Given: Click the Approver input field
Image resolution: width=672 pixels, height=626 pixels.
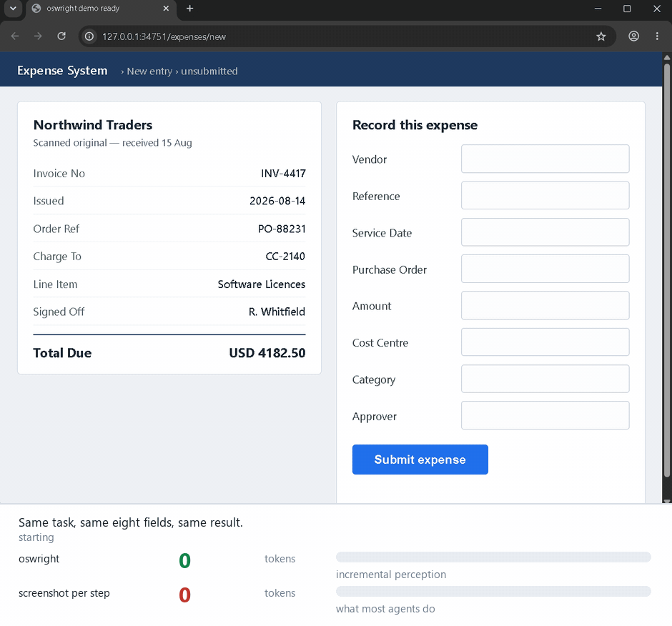Looking at the screenshot, I should tap(545, 415).
